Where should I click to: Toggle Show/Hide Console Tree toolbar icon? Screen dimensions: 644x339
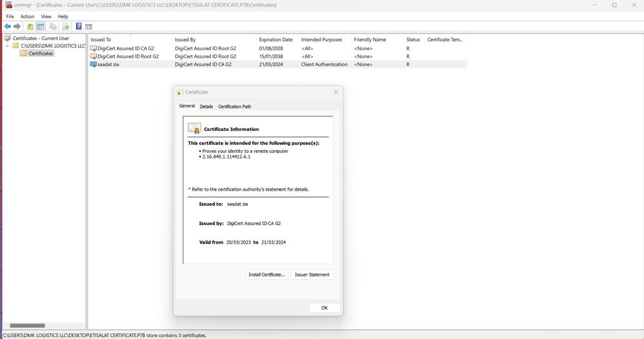[40, 26]
